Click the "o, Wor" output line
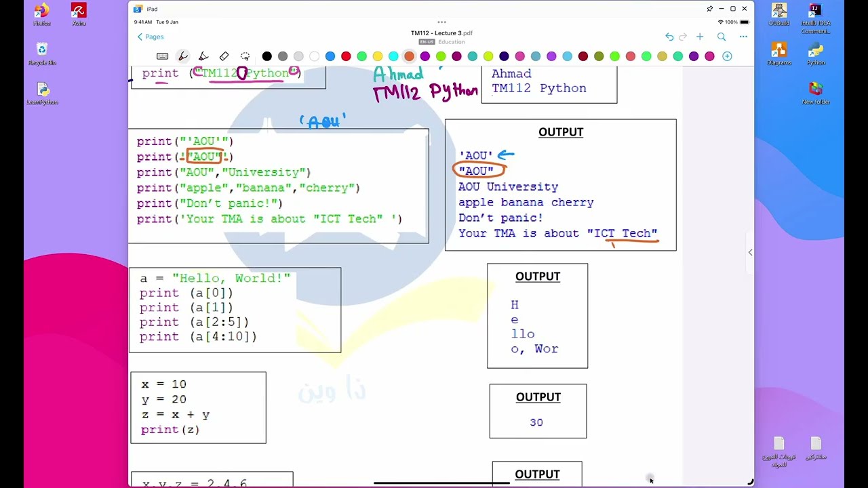 point(534,349)
